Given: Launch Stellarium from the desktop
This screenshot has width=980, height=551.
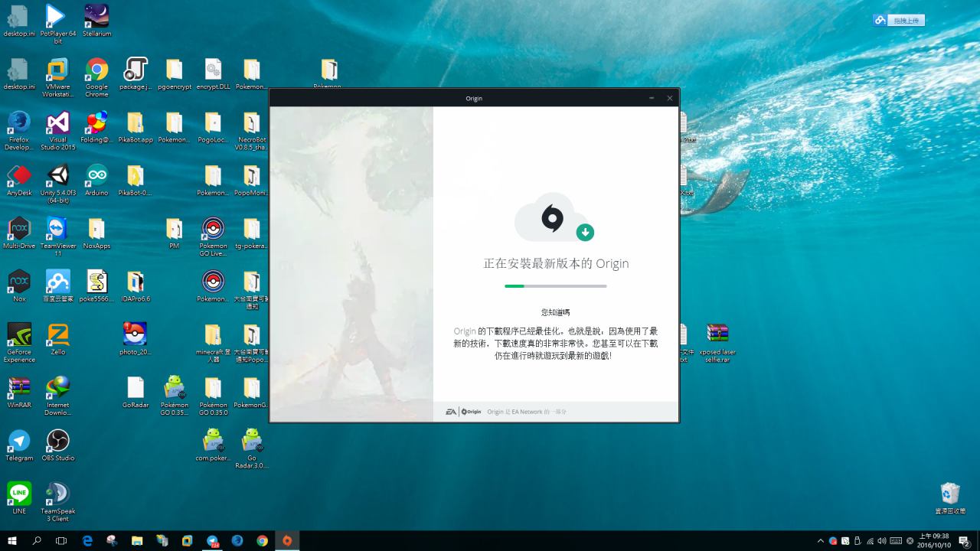Looking at the screenshot, I should point(96,21).
